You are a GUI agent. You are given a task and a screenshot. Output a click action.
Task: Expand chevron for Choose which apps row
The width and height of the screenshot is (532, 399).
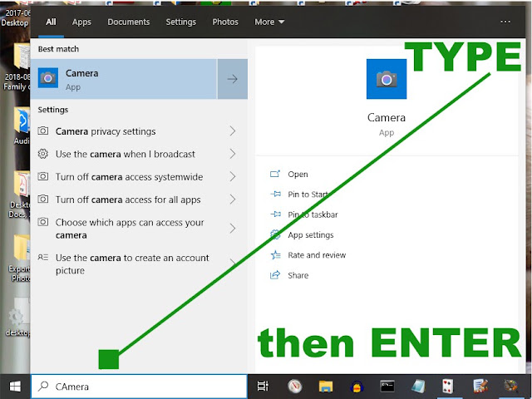[x=233, y=229]
